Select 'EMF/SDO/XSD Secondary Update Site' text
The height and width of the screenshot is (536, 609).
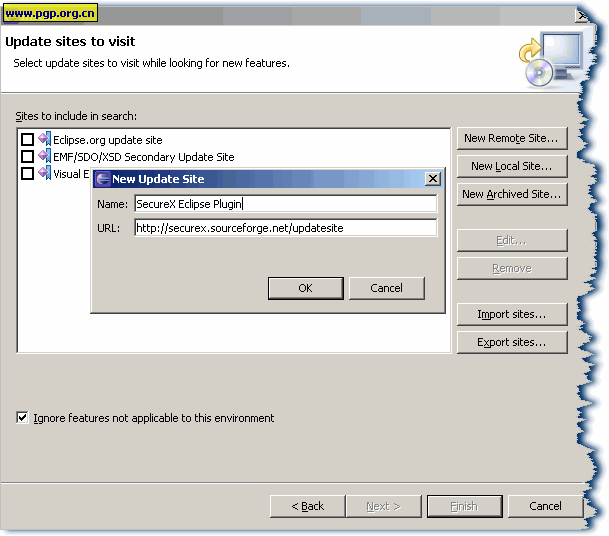[x=144, y=157]
